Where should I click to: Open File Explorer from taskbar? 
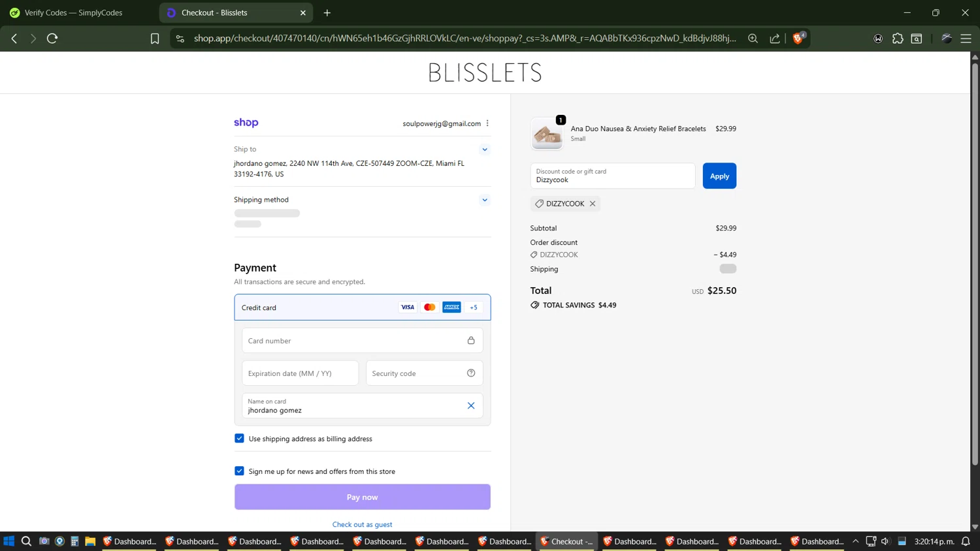click(90, 541)
